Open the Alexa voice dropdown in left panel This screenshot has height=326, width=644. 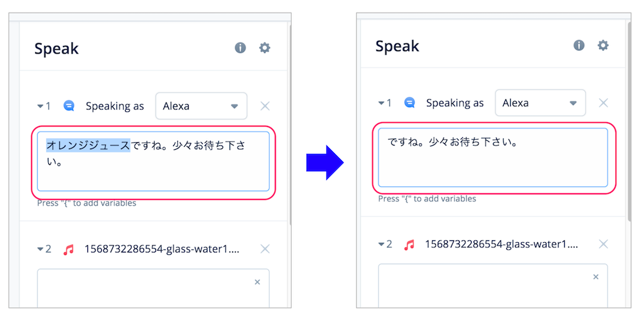pos(201,106)
